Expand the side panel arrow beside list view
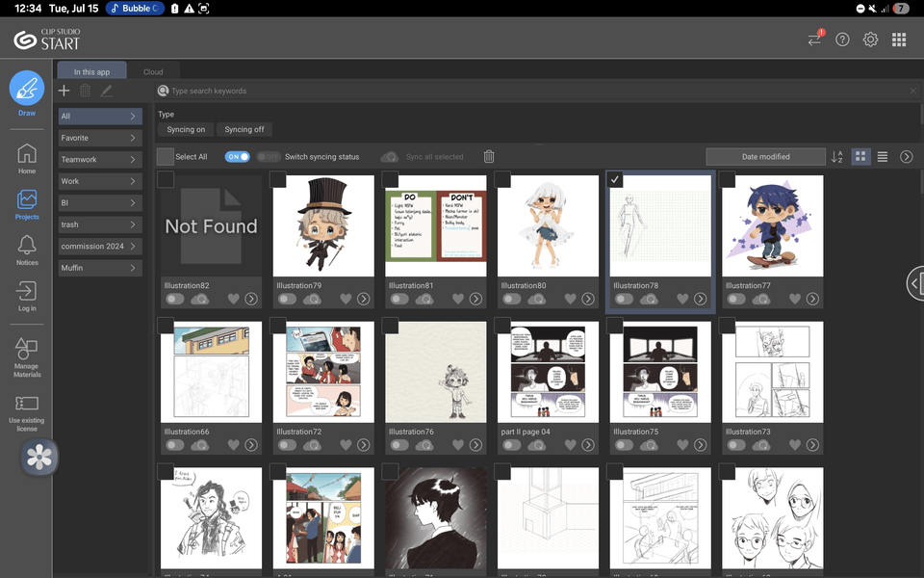 (x=907, y=156)
